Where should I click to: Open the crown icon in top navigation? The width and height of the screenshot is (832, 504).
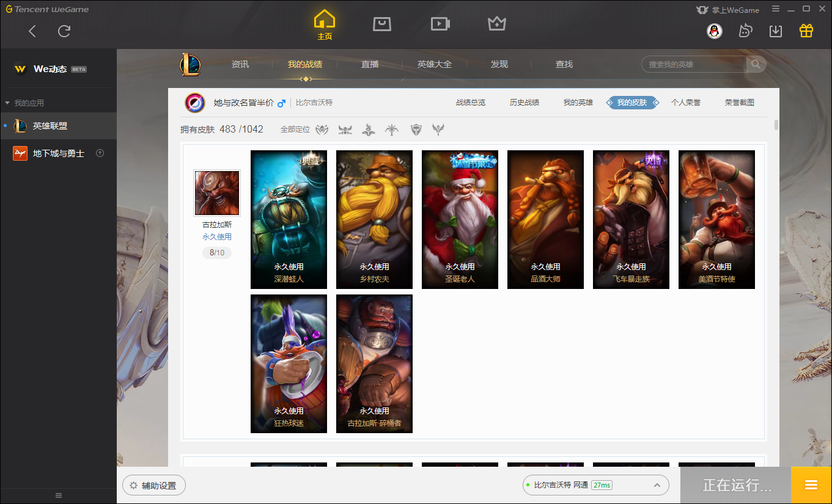click(x=497, y=24)
